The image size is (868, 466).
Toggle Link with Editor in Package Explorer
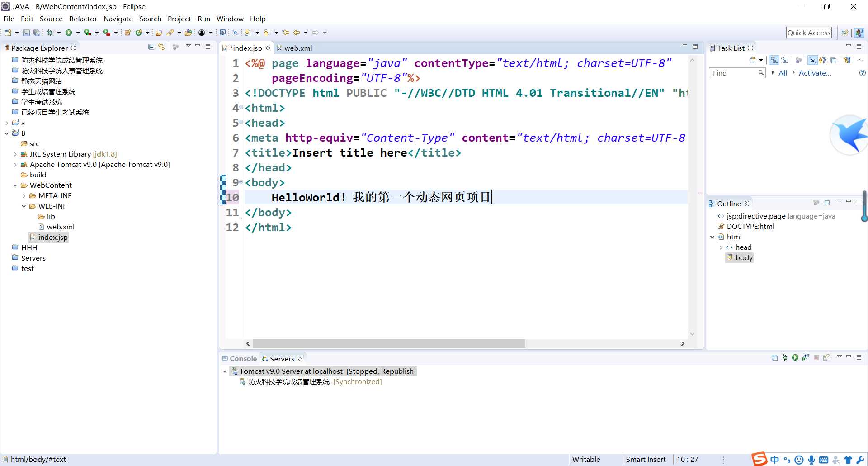161,47
